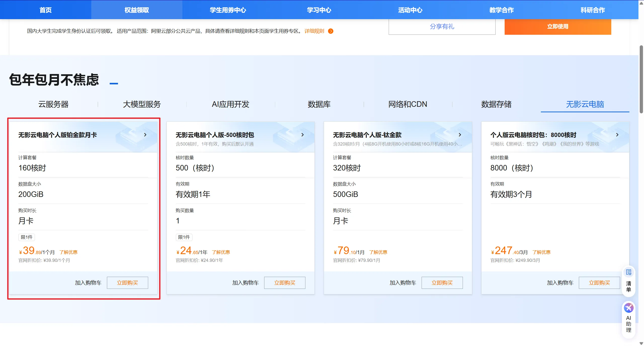Click the orange 立即使用 button

click(x=558, y=26)
